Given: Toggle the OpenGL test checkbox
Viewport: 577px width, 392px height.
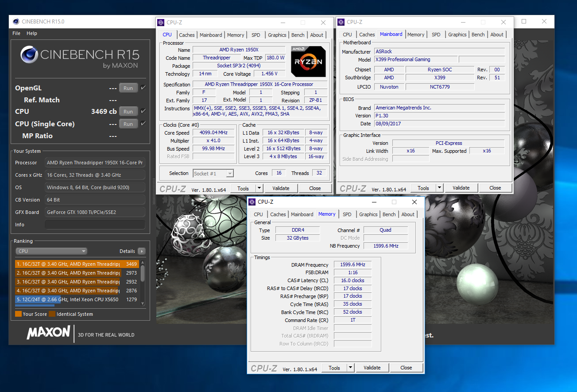Looking at the screenshot, I should [x=143, y=88].
